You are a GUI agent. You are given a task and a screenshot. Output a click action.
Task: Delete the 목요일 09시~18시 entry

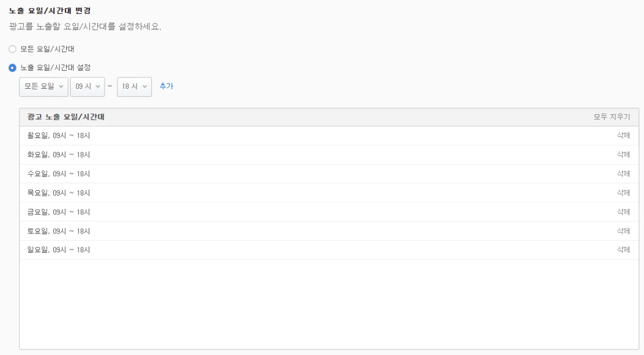coord(623,193)
